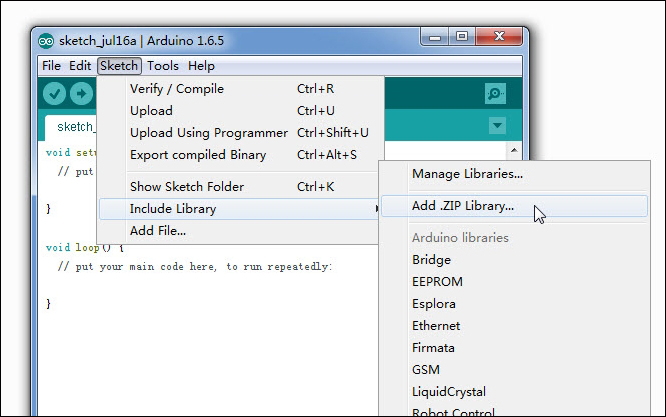Select the Esplora library
The height and width of the screenshot is (417, 666).
point(514,304)
